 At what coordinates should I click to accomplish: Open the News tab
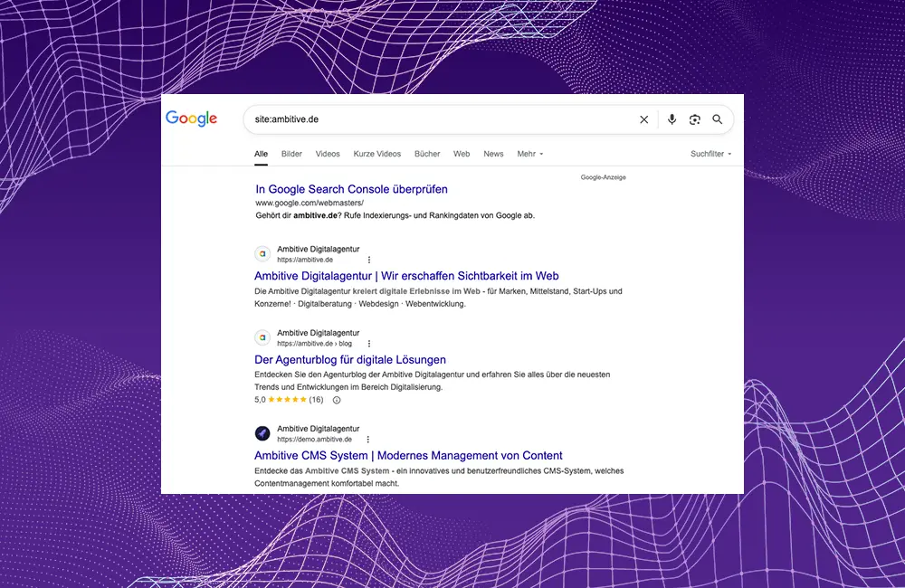[x=493, y=154]
